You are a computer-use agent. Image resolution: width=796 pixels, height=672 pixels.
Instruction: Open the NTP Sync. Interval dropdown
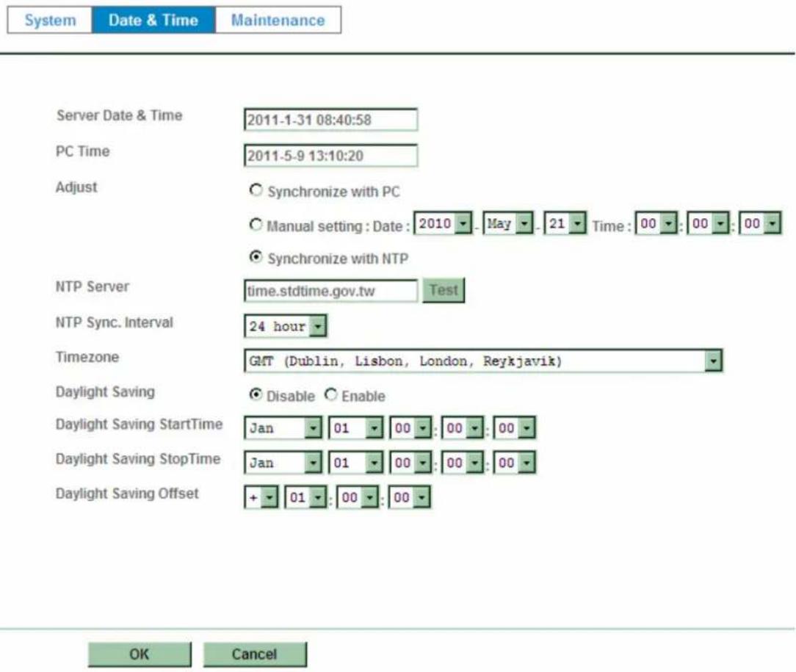pyautogui.click(x=286, y=326)
